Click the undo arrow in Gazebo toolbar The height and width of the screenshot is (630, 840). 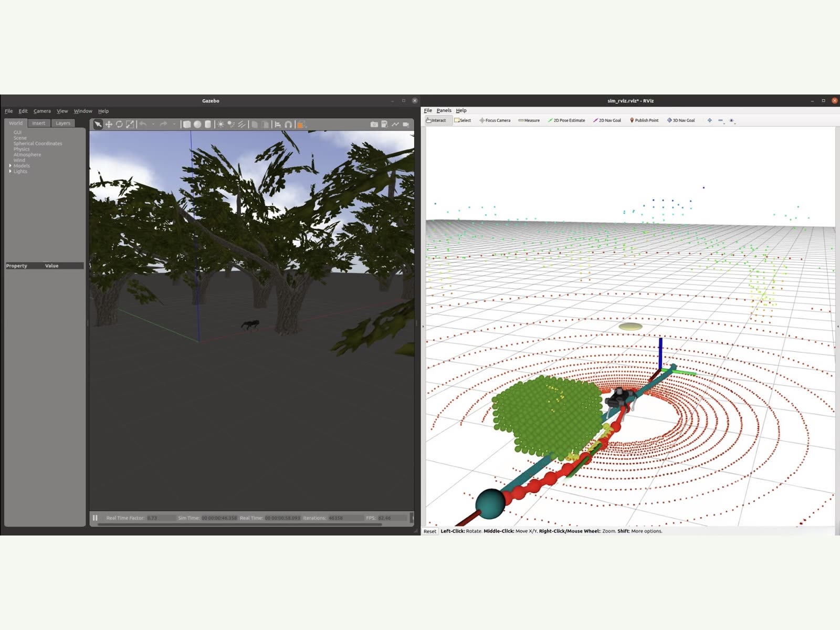[x=143, y=124]
